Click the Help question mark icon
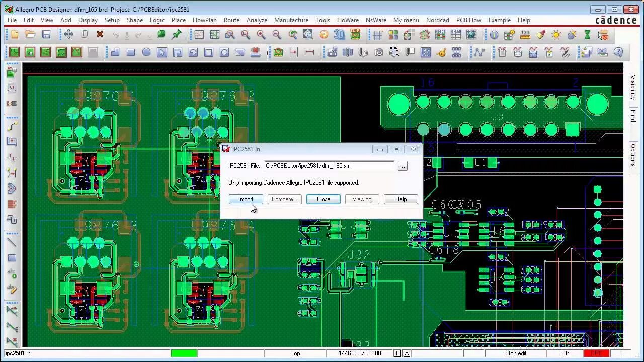 click(x=618, y=52)
